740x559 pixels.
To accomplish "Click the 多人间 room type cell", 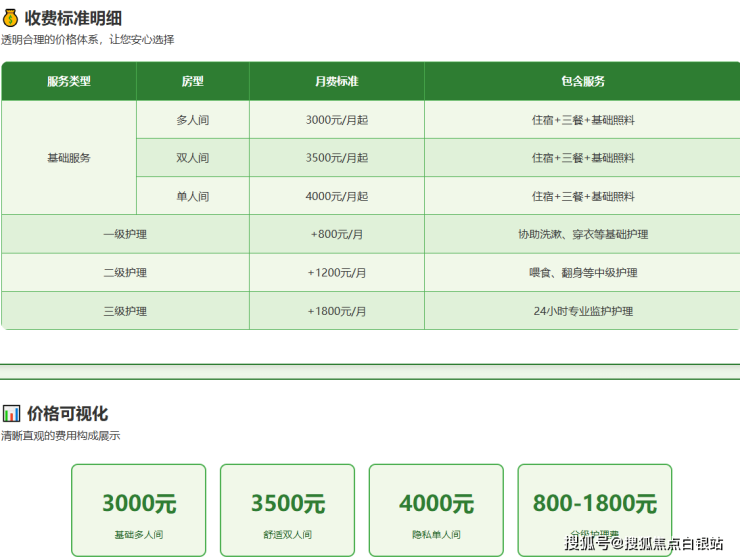I will (193, 120).
